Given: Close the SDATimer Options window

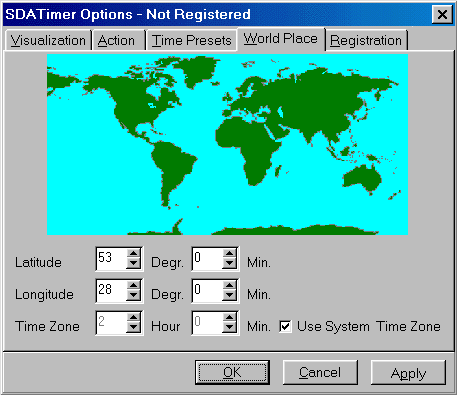Looking at the screenshot, I should 442,15.
